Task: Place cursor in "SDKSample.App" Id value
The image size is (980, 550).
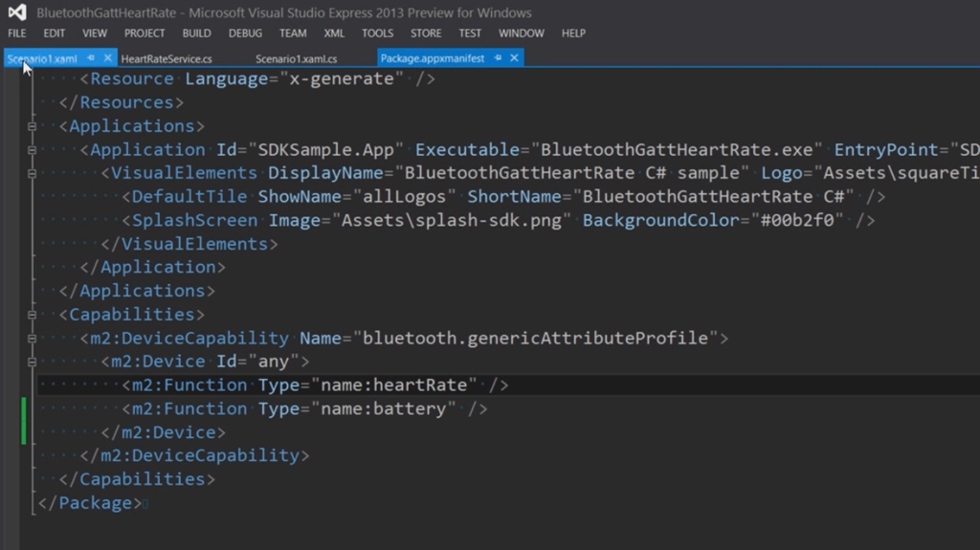Action: 325,150
